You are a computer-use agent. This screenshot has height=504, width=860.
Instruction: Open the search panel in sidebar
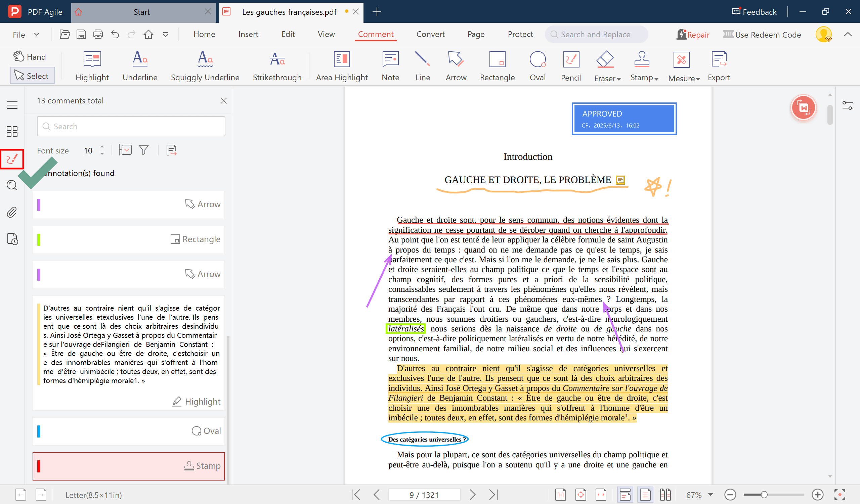(x=12, y=185)
